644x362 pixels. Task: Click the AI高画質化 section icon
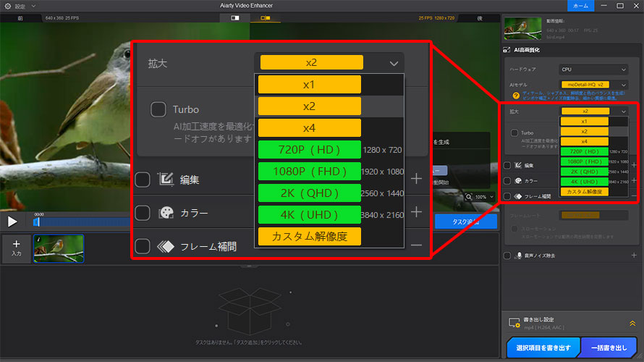pos(507,50)
